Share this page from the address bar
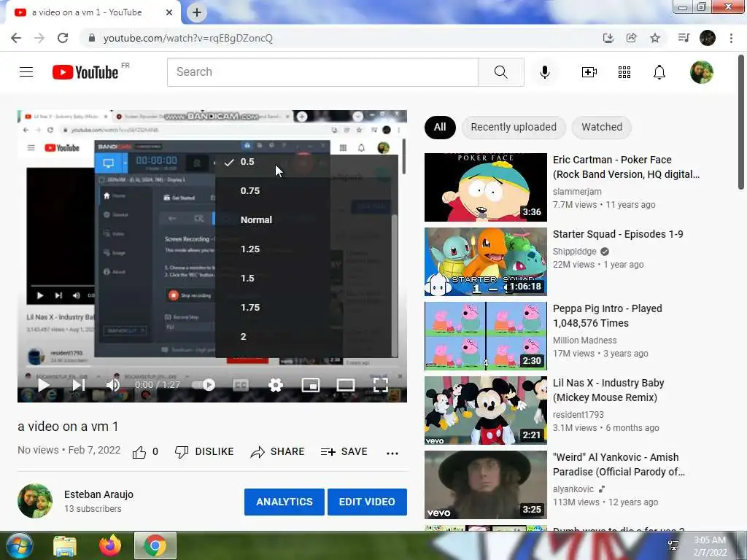Screen dimensions: 747x560 pyautogui.click(x=631, y=38)
